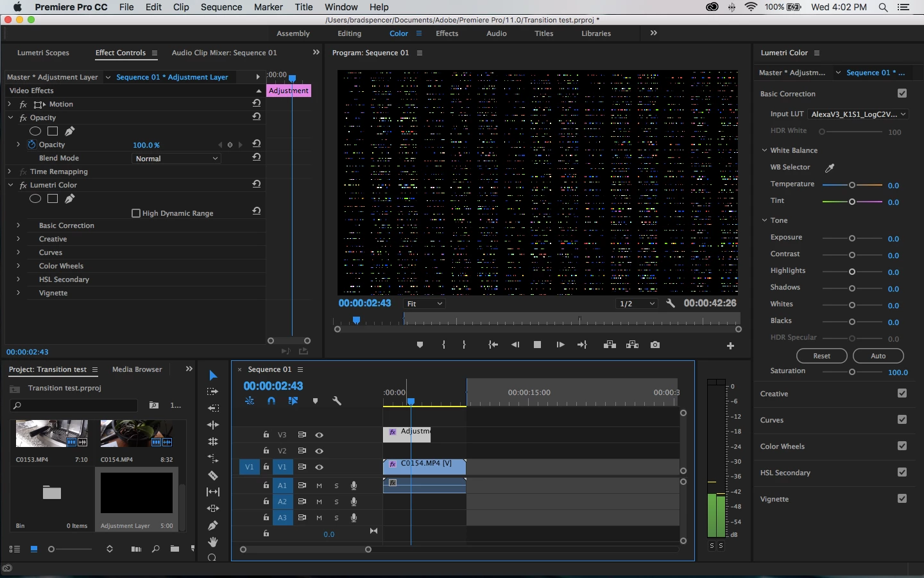
Task: Click the Reset button in Lumetri Color
Action: tap(822, 356)
